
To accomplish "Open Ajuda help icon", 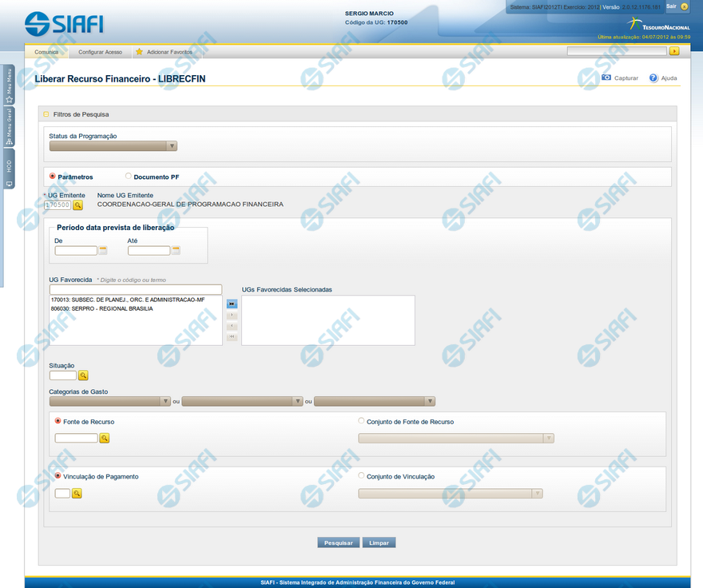I will tap(653, 78).
